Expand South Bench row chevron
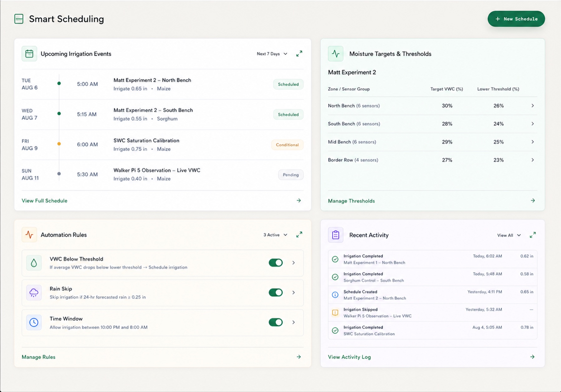The width and height of the screenshot is (561, 392). (533, 124)
